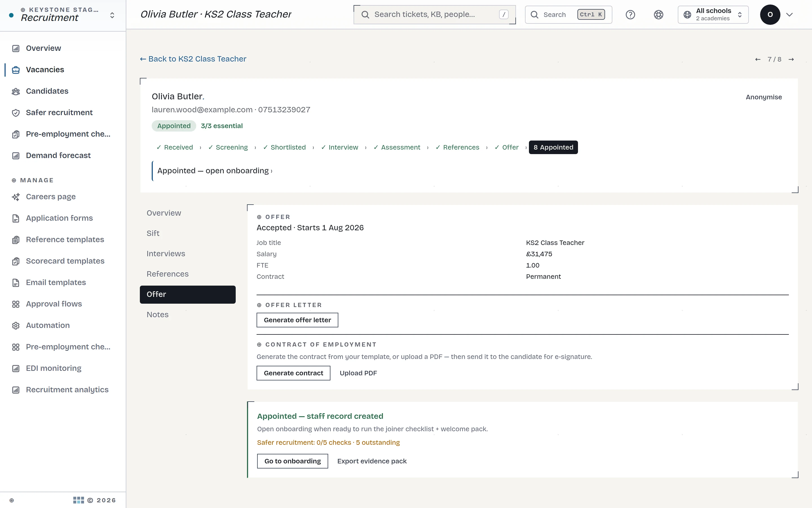This screenshot has height=508, width=812.
Task: Expand the user account menu chevron
Action: [789, 15]
